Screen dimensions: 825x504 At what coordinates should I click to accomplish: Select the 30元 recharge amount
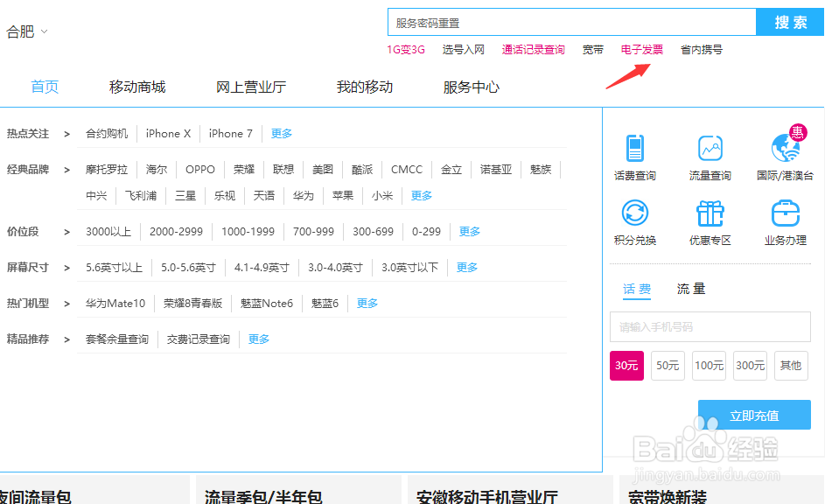(x=626, y=366)
